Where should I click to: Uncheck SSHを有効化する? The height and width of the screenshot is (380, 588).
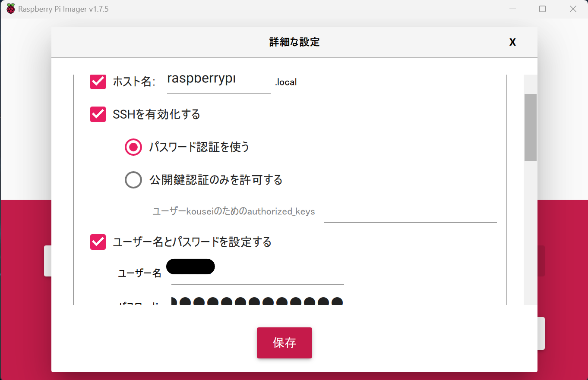point(98,114)
